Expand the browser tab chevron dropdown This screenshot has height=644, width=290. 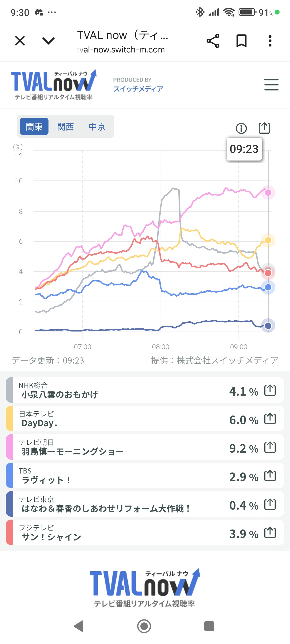[48, 41]
